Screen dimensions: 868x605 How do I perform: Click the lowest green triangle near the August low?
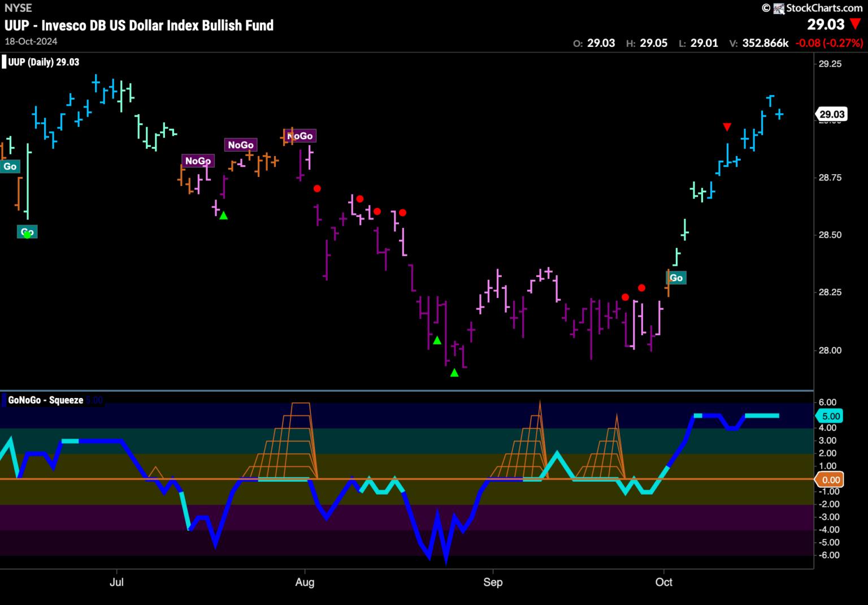[454, 373]
